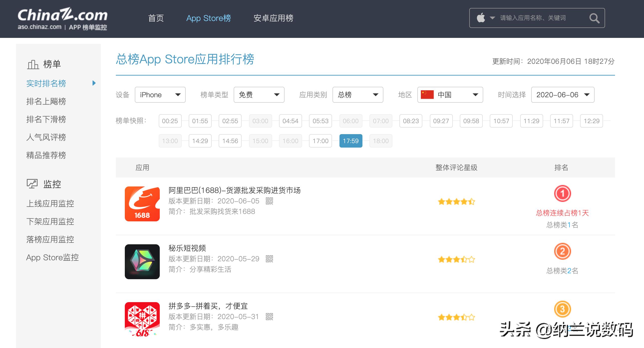
Task: Open the 地区 中国 dropdown
Action: (x=450, y=95)
